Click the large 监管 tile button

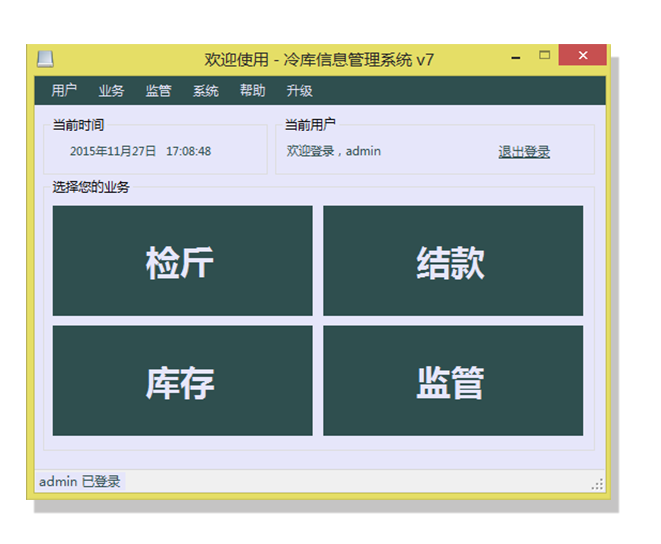tap(452, 381)
